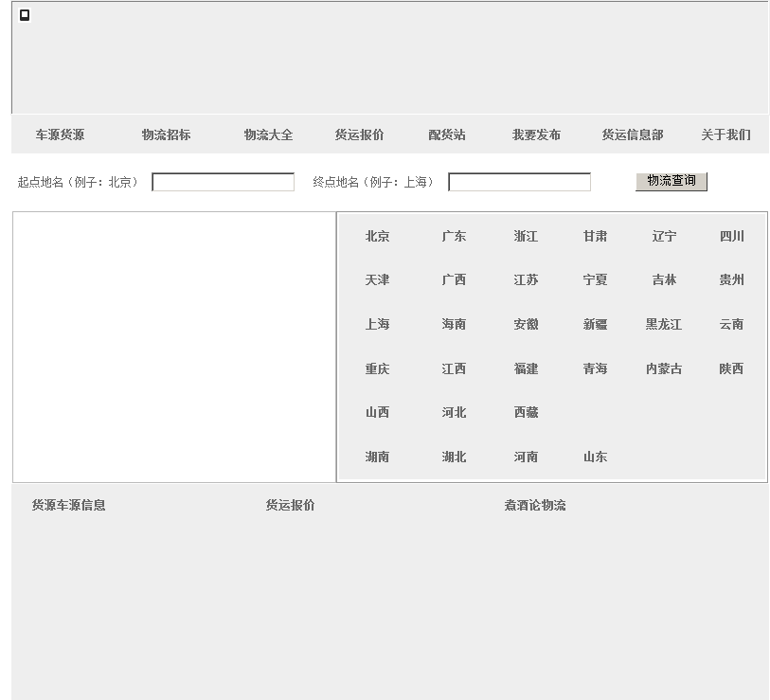Open 货运信息部 in the navigation bar
The height and width of the screenshot is (700, 770).
pyautogui.click(x=633, y=135)
